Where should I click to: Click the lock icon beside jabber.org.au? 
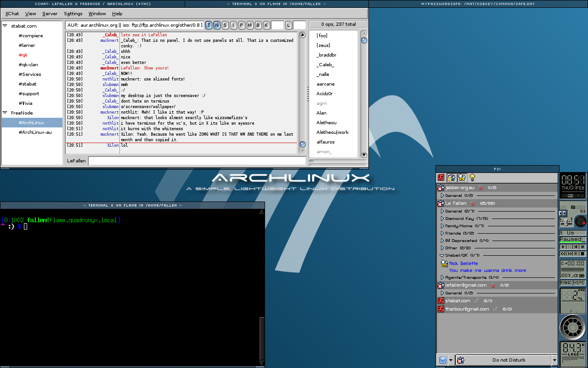[x=481, y=188]
